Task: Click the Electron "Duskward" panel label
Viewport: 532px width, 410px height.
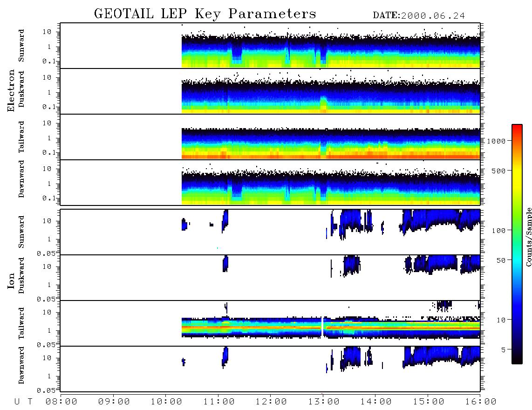Action: 21,89
